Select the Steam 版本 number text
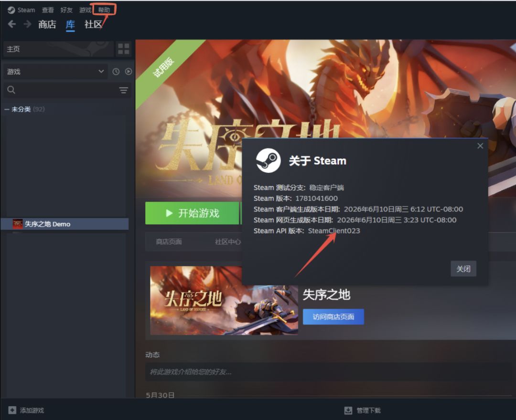Screen dimensions: 516x420 pyautogui.click(x=317, y=199)
